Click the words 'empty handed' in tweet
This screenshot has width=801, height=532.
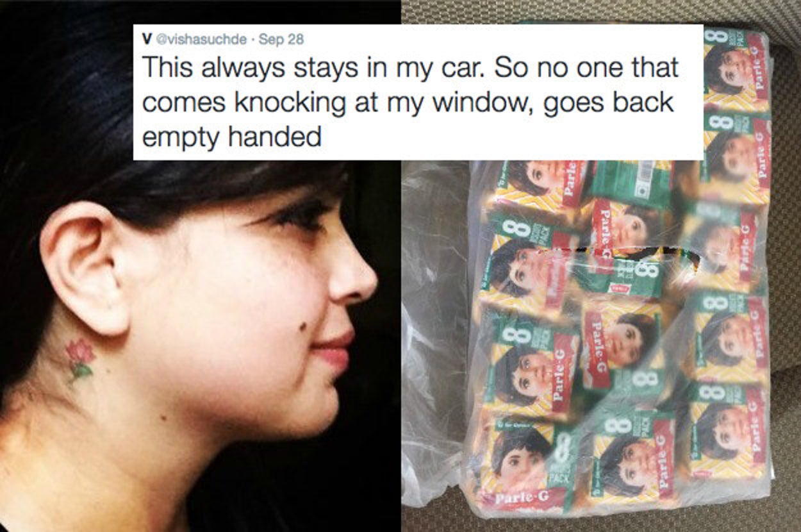(231, 137)
